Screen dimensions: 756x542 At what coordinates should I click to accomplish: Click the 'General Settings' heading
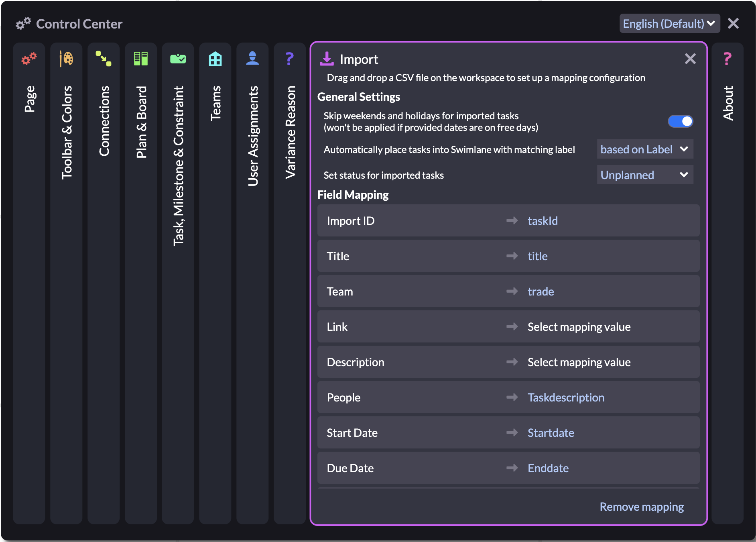358,97
